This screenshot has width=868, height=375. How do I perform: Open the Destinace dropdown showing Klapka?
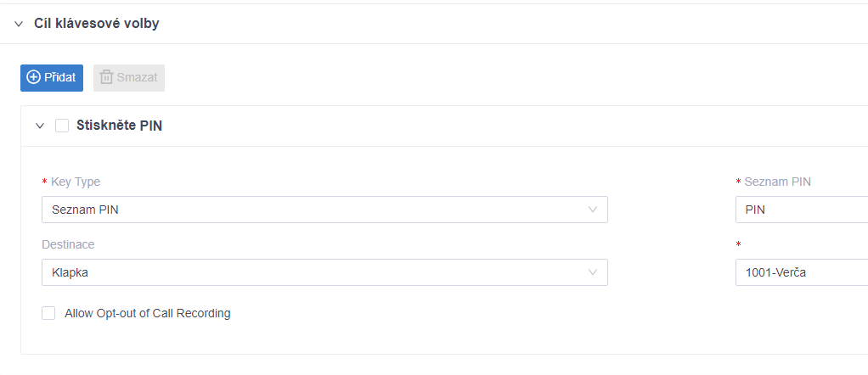point(325,272)
